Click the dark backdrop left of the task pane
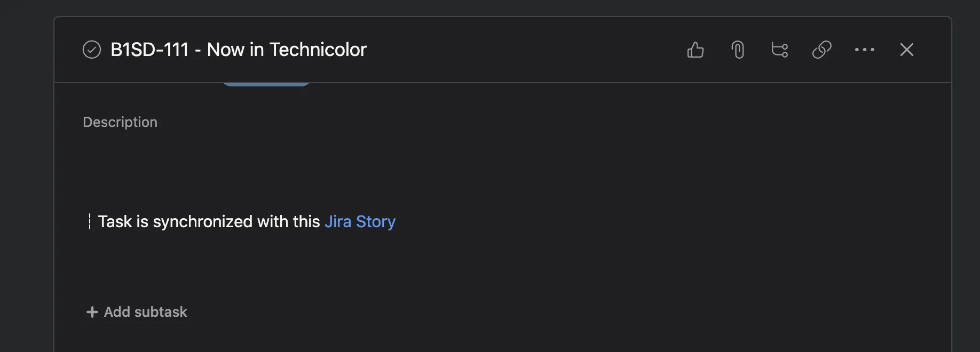Viewport: 980px width, 352px height. point(27,187)
